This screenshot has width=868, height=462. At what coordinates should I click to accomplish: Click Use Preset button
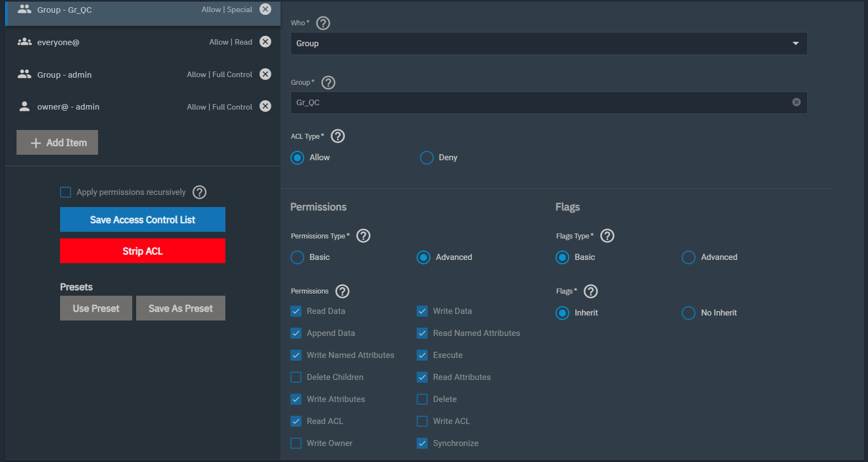coord(96,308)
